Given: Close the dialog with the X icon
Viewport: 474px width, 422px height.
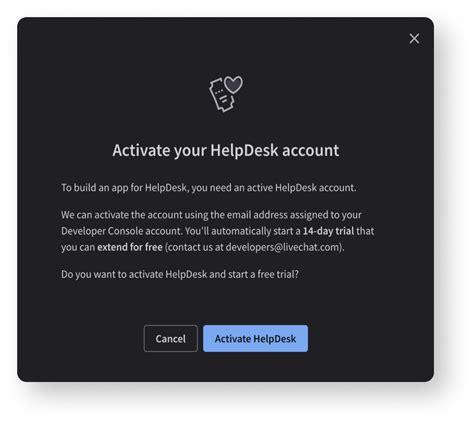Looking at the screenshot, I should click(414, 39).
